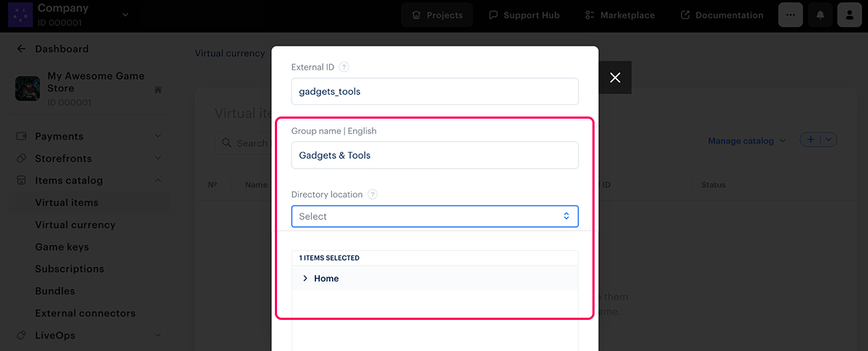Open the Marketplace tab
Viewport: 868px width, 351px height.
coord(618,15)
